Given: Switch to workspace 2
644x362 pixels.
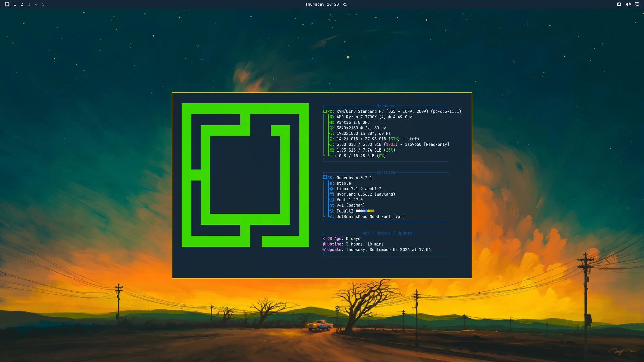Looking at the screenshot, I should point(22,4).
